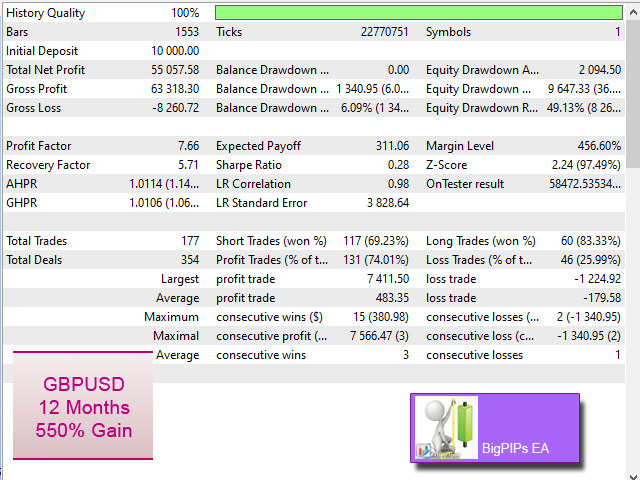This screenshot has width=640, height=480.
Task: Click the Recovery Factor label
Action: click(48, 165)
